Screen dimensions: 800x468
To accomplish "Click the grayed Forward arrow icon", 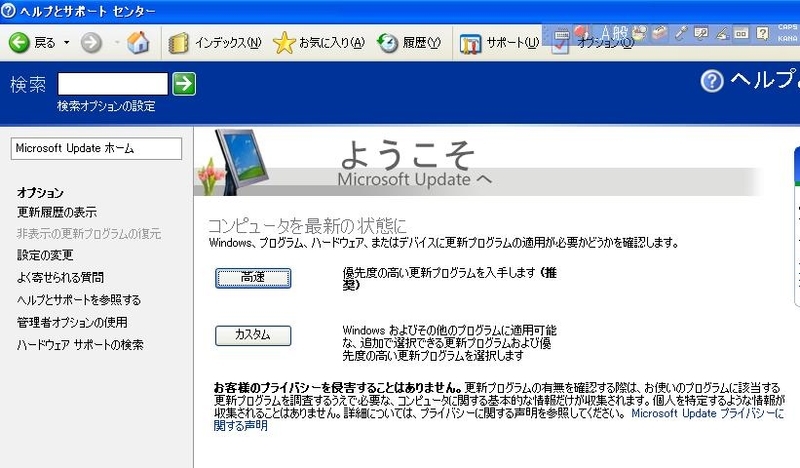I will point(91,43).
